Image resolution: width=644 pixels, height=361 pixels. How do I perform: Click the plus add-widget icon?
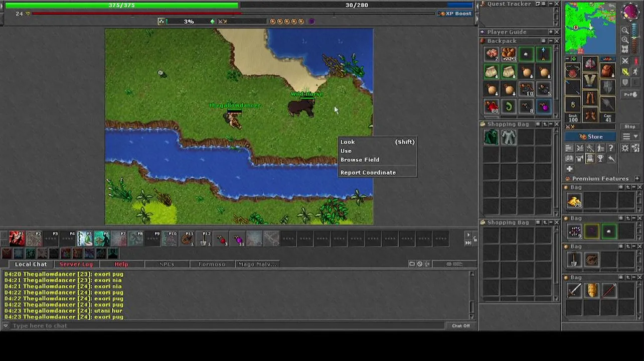[570, 169]
